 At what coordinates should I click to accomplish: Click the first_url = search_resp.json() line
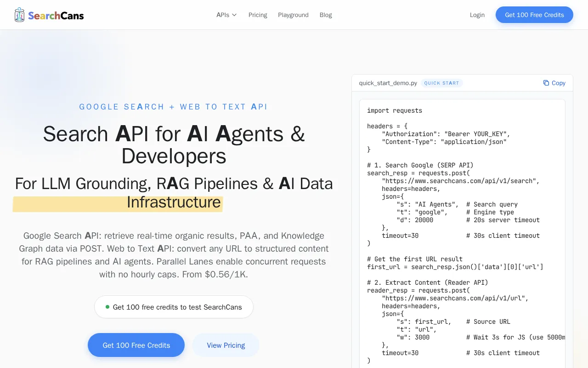(455, 267)
